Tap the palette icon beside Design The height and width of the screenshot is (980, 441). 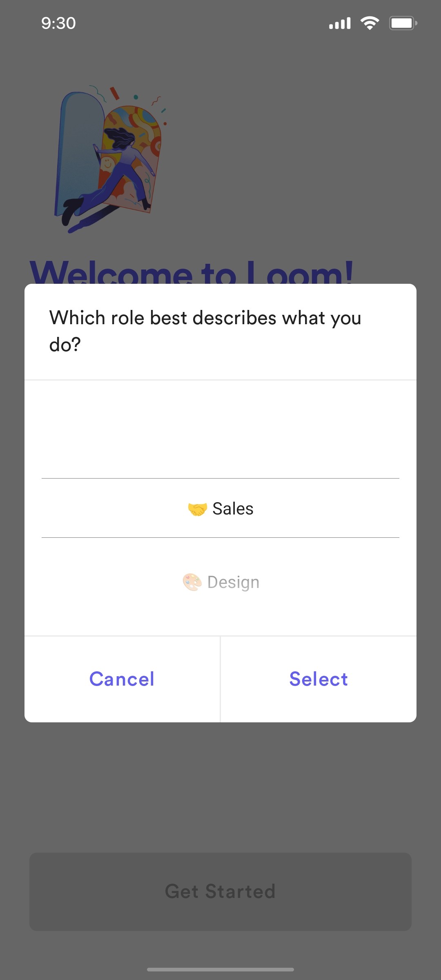(x=192, y=581)
